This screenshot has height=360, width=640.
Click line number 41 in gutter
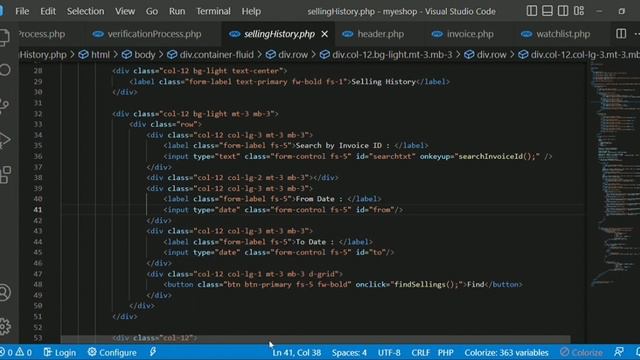(38, 210)
